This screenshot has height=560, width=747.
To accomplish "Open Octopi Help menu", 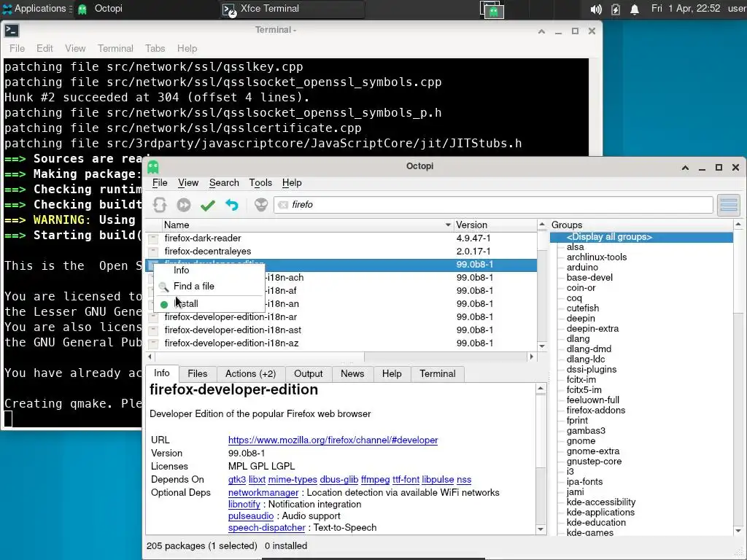I will pos(292,183).
